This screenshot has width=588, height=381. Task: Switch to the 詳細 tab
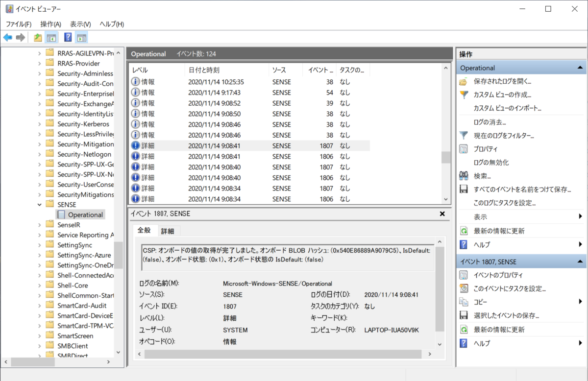click(x=168, y=231)
